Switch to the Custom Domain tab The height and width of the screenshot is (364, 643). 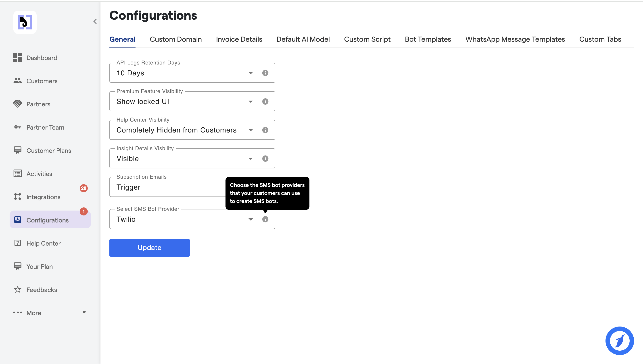click(176, 39)
